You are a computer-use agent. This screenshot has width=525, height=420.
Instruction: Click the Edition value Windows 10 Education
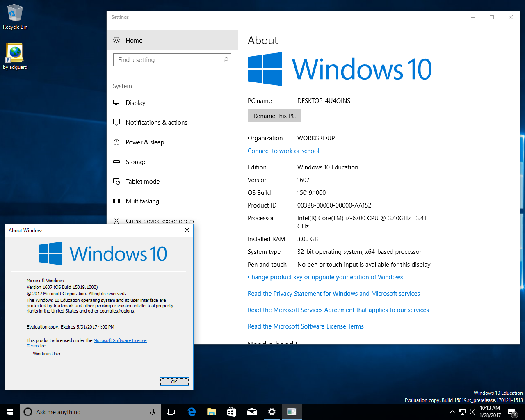(x=328, y=167)
